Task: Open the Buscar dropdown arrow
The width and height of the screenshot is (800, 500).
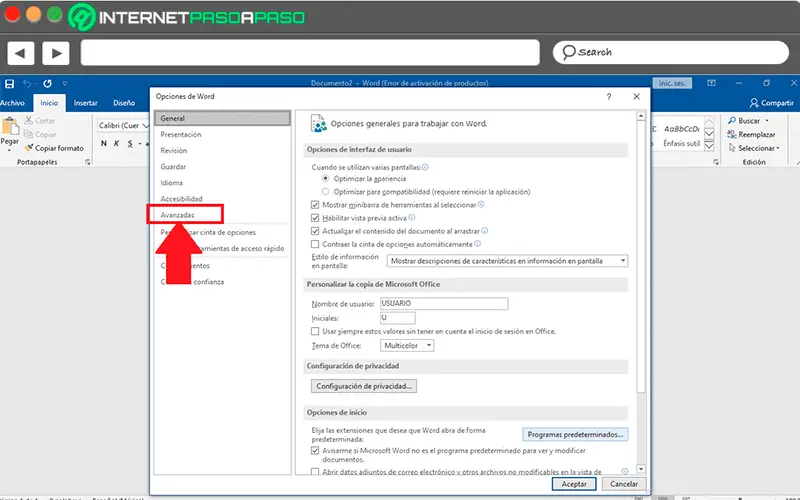Action: (767, 121)
